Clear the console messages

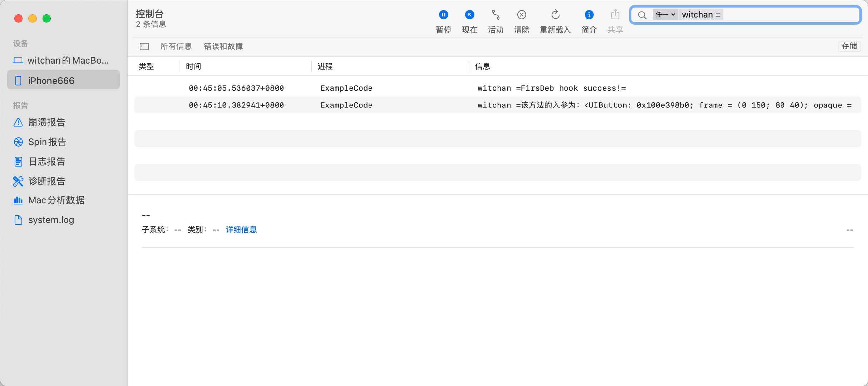pyautogui.click(x=522, y=15)
